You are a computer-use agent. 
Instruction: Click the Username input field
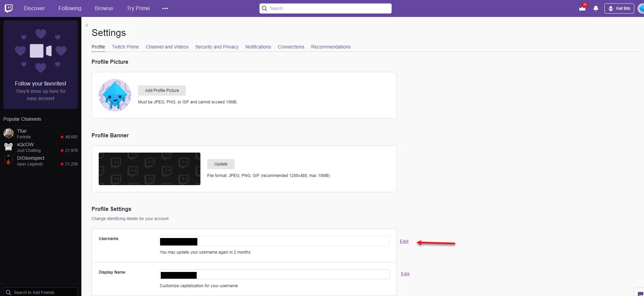click(x=275, y=241)
